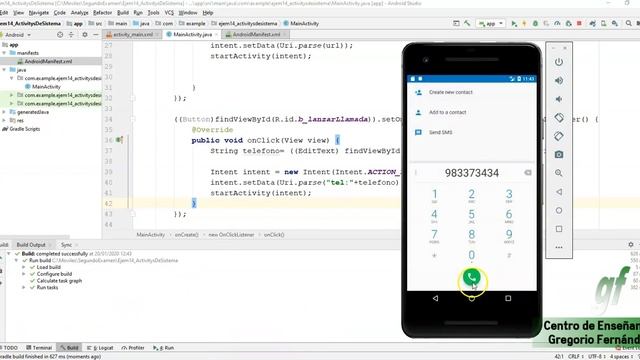This screenshot has height=360, width=640.
Task: Open the Profile app gauge icon
Action: coord(557,24)
